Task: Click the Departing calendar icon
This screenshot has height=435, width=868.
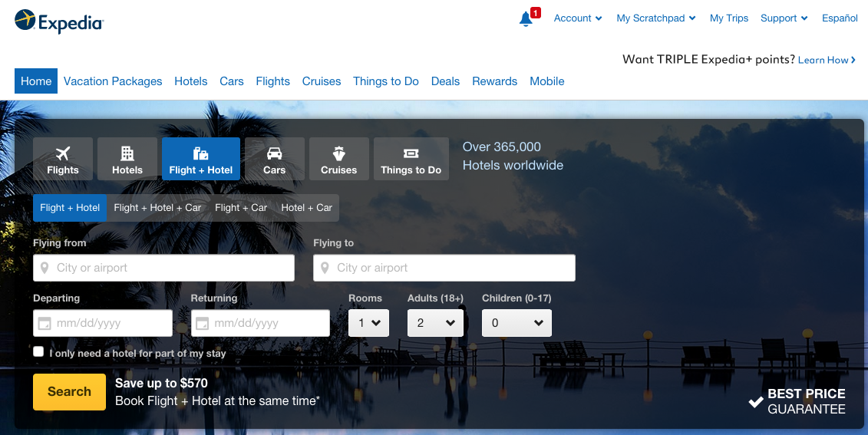Action: pyautogui.click(x=45, y=323)
